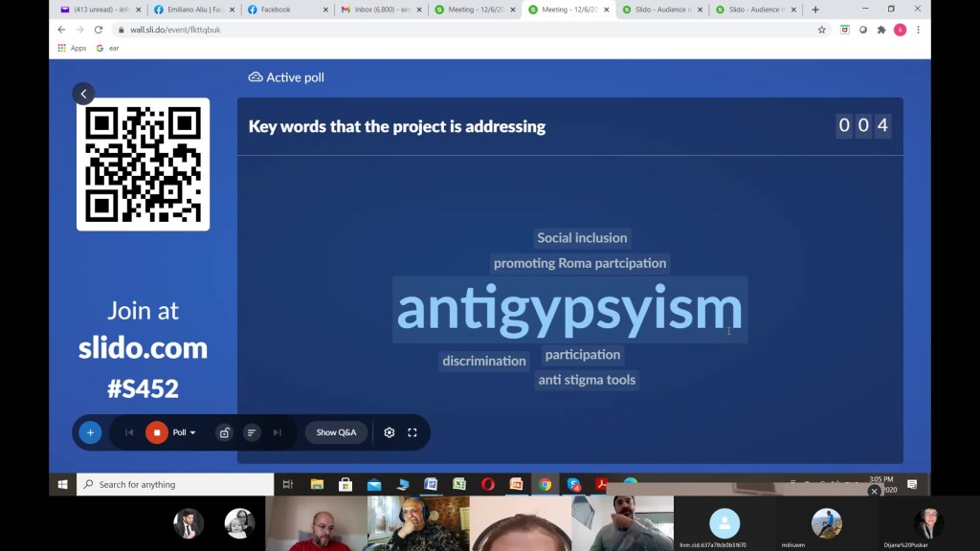The height and width of the screenshot is (551, 980).
Task: Click the browser address bar
Action: tap(459, 30)
